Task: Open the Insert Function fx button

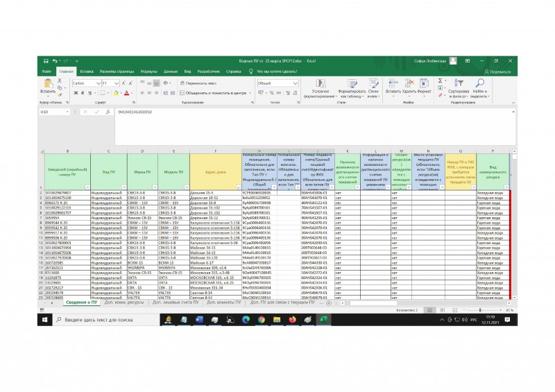Action: pos(108,112)
